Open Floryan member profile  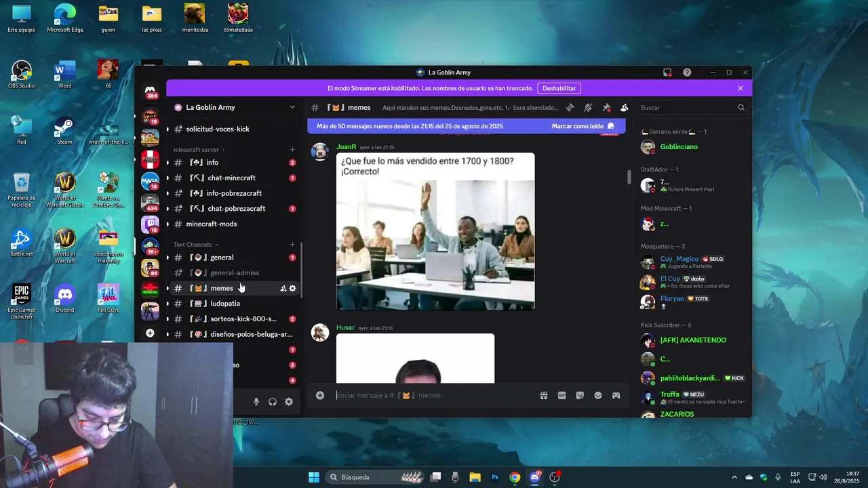693,302
